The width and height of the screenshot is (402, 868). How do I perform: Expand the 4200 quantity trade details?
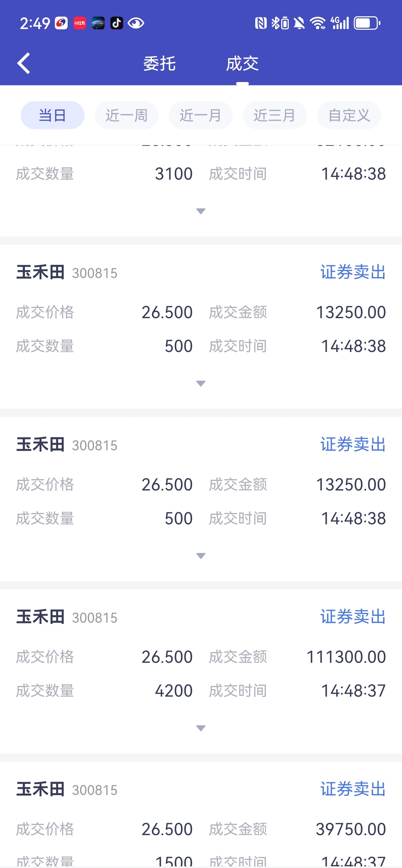coord(201,728)
